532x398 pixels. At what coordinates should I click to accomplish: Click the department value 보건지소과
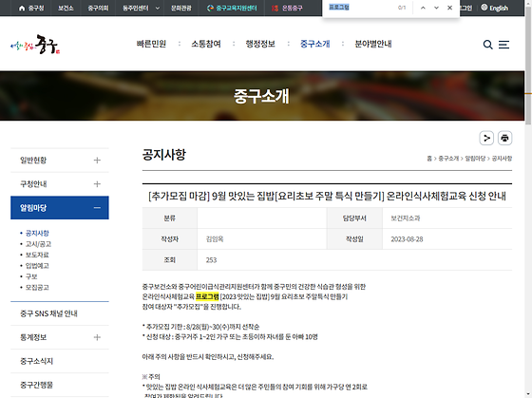point(405,218)
